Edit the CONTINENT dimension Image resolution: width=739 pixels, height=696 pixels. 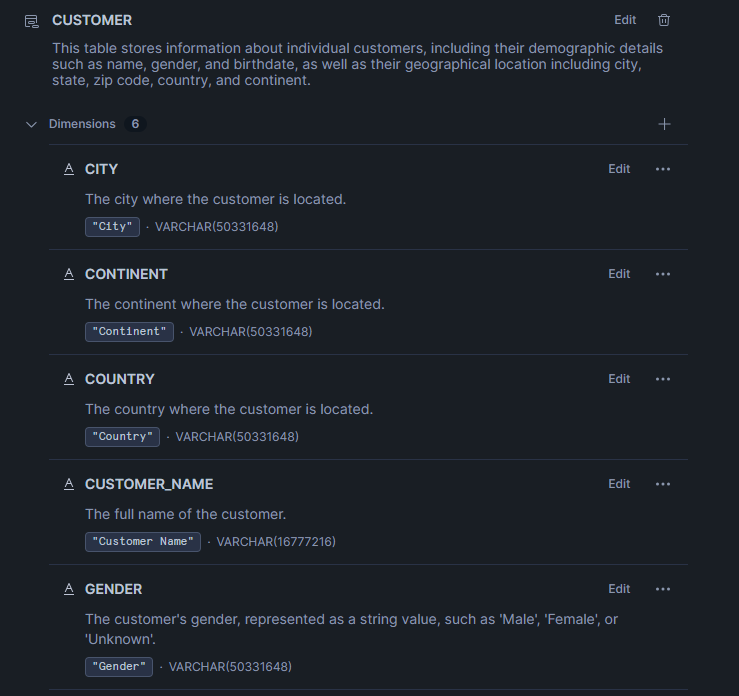pyautogui.click(x=619, y=274)
